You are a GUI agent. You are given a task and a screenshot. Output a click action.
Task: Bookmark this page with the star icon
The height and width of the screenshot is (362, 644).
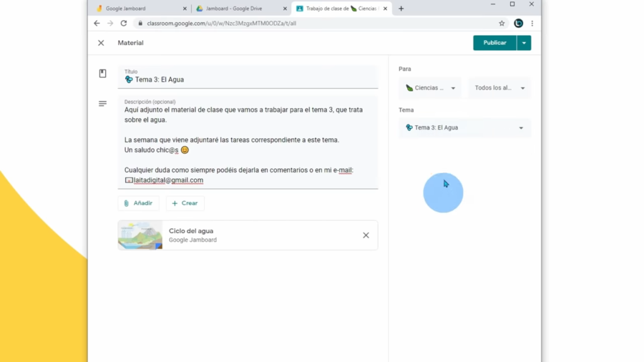tap(502, 23)
